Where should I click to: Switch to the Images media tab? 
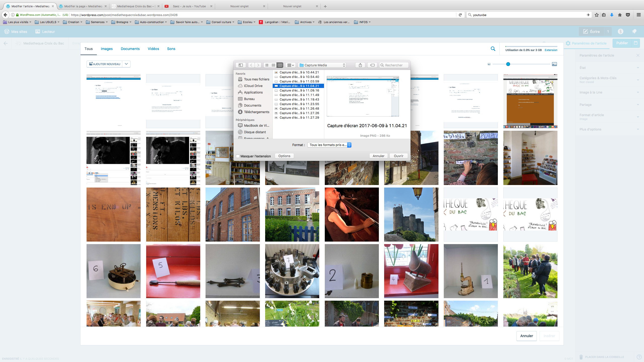[x=107, y=49]
